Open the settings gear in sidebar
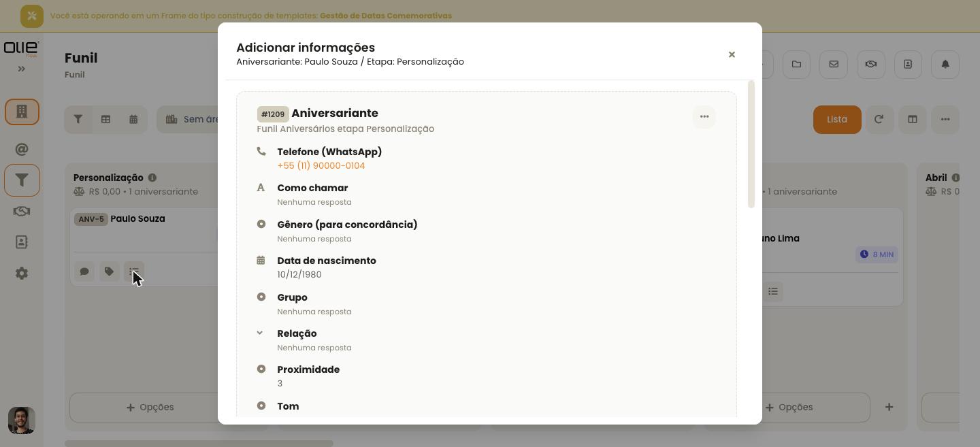Viewport: 980px width, 447px height. [22, 273]
